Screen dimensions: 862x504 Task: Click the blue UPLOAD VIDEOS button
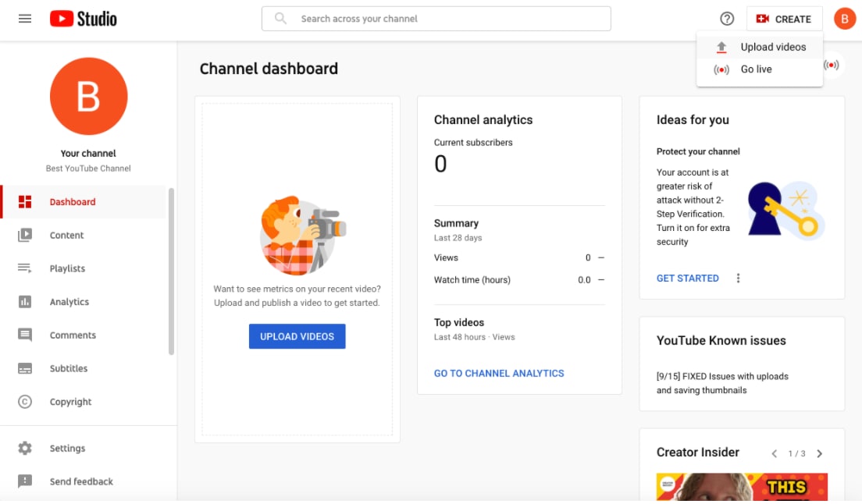point(297,336)
